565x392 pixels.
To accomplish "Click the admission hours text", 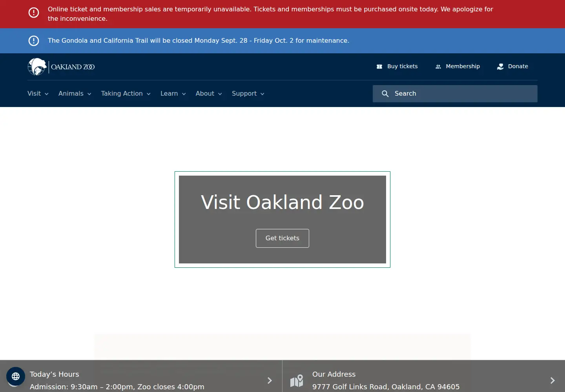I will tap(117, 387).
